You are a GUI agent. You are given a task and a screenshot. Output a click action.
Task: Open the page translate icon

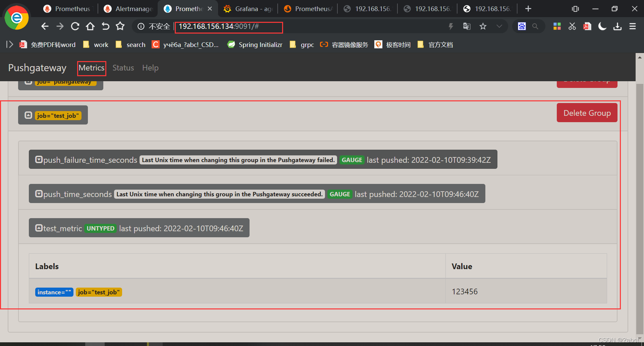[467, 26]
